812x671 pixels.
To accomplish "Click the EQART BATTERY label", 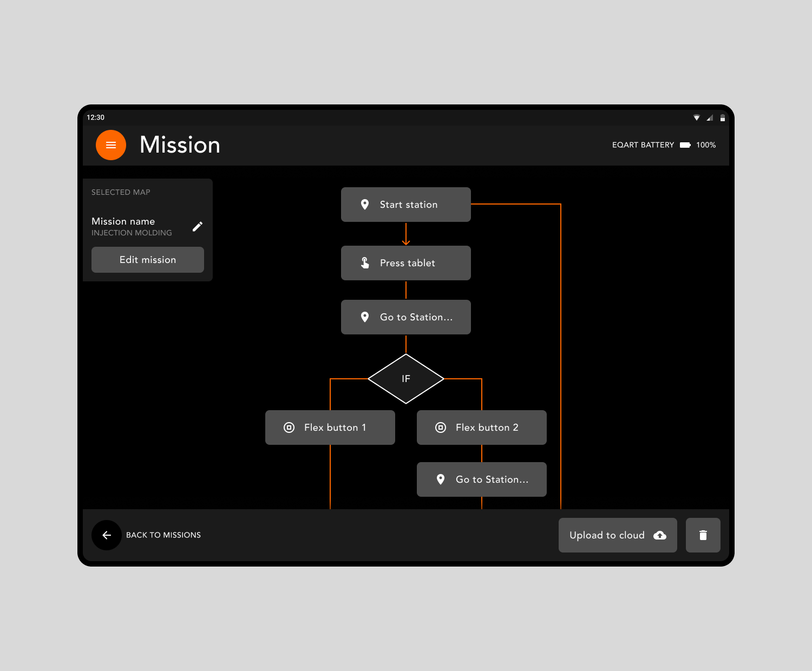I will [x=643, y=145].
